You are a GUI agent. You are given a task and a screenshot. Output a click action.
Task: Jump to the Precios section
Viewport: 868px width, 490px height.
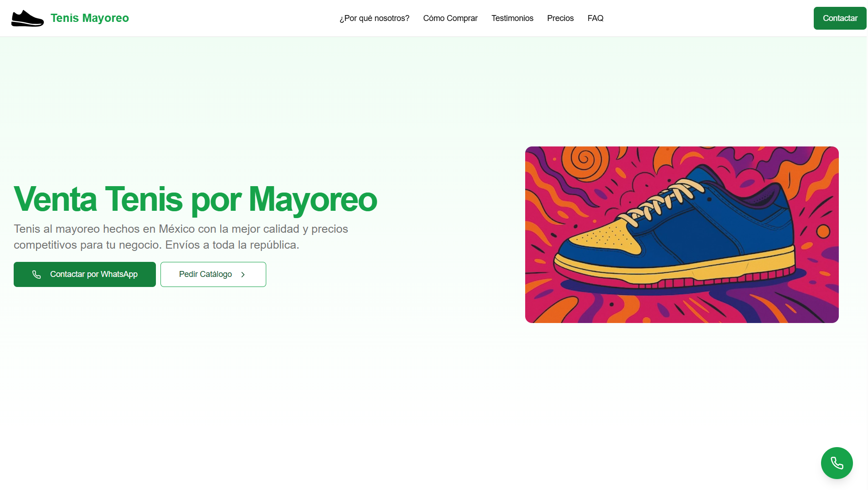(x=560, y=18)
